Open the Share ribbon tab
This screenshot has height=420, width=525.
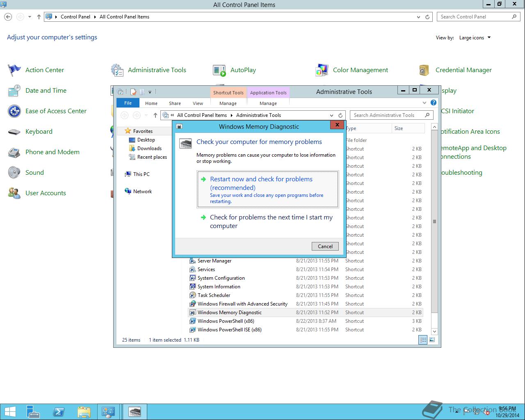(175, 103)
